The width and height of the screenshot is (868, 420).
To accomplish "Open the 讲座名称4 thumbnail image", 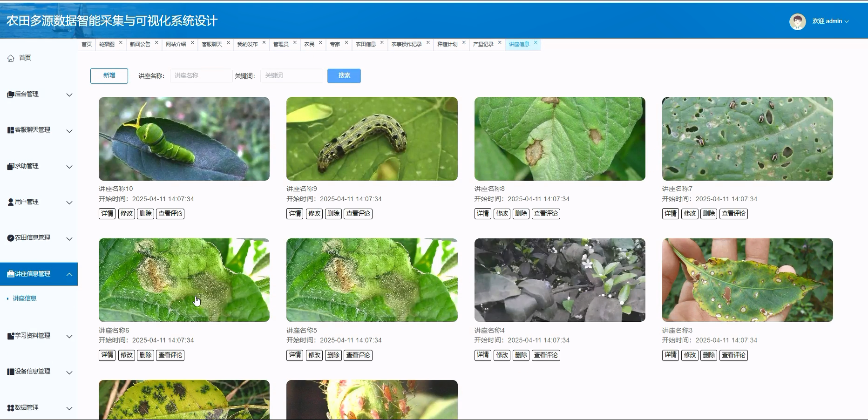I will point(560,280).
